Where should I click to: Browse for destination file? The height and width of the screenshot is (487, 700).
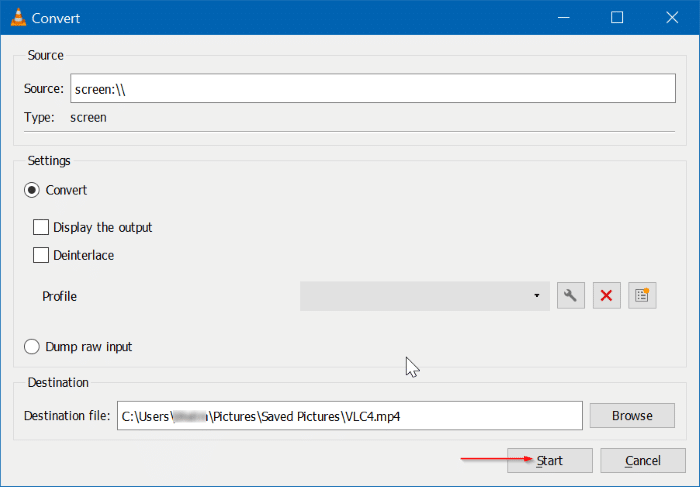pos(632,416)
